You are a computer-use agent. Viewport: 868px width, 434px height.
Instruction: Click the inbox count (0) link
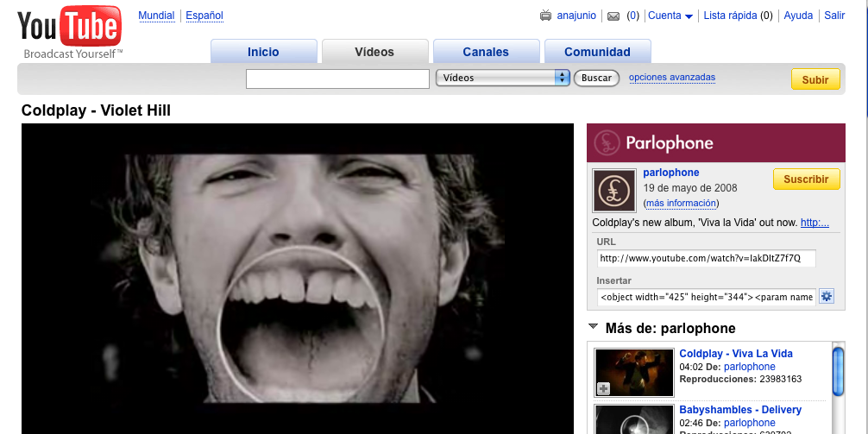pyautogui.click(x=632, y=16)
